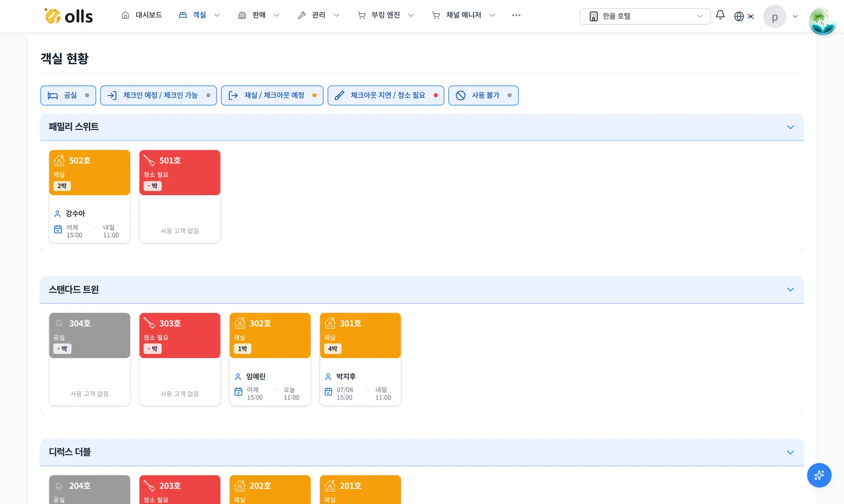Click the palm tree avatar image
844x504 pixels.
point(822,21)
